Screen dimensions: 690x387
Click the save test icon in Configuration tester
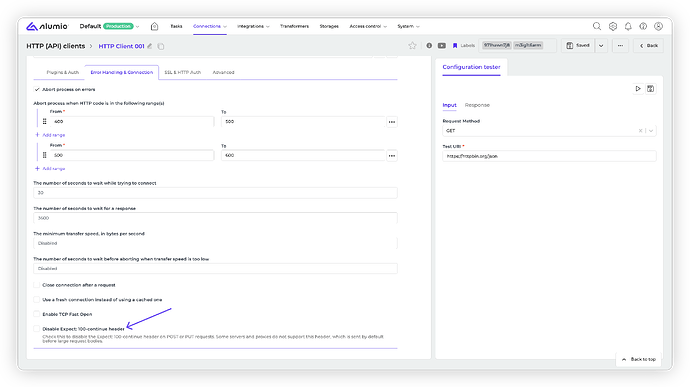pyautogui.click(x=650, y=89)
